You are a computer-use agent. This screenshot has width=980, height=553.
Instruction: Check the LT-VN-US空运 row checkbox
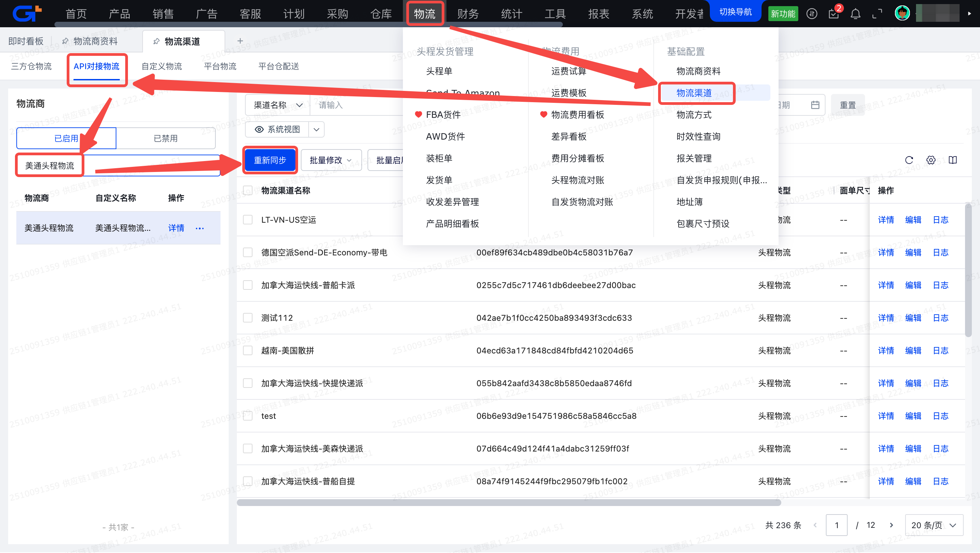[248, 220]
